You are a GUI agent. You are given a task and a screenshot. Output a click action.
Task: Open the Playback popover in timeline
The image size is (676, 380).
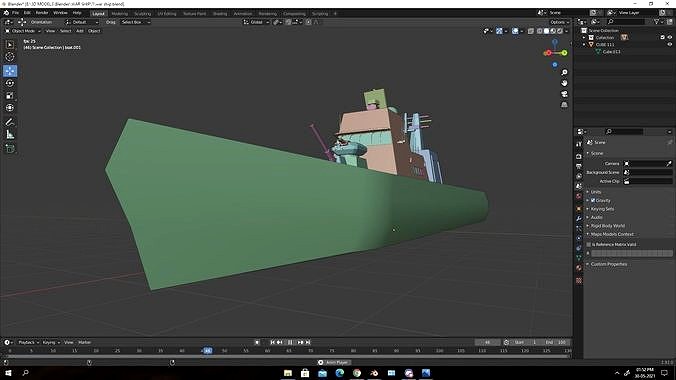point(28,342)
